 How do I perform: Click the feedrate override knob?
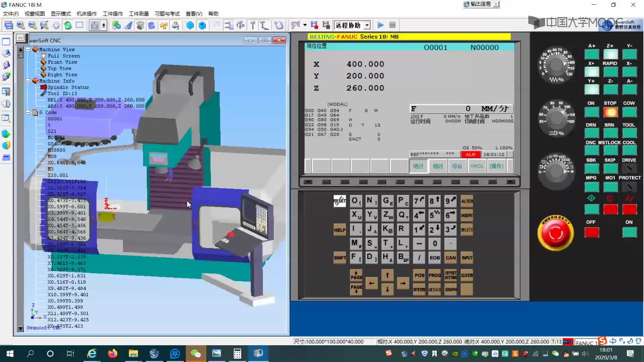coord(556,65)
